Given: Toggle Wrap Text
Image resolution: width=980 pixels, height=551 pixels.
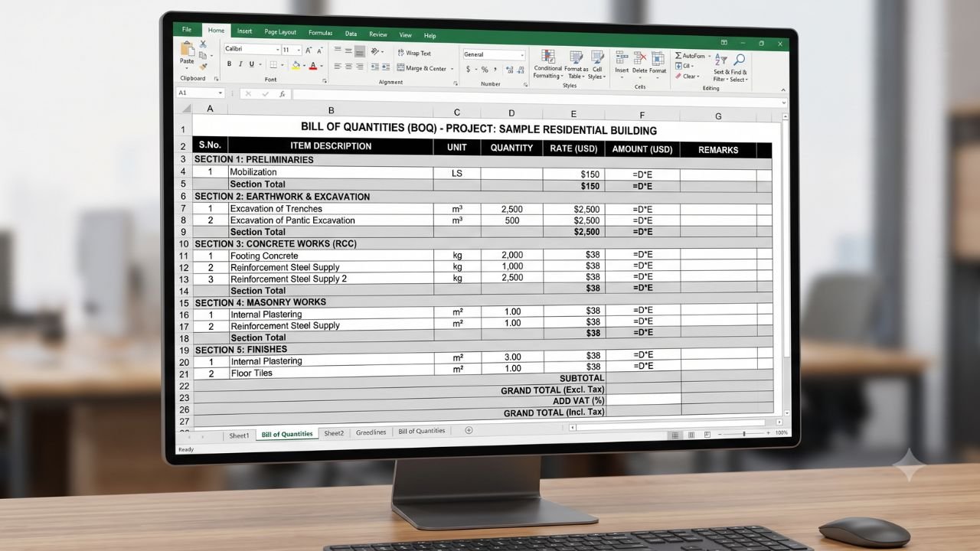Looking at the screenshot, I should point(413,53).
